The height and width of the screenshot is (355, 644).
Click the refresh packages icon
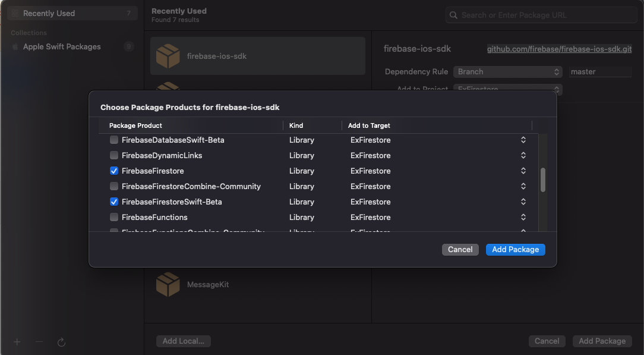click(x=61, y=342)
